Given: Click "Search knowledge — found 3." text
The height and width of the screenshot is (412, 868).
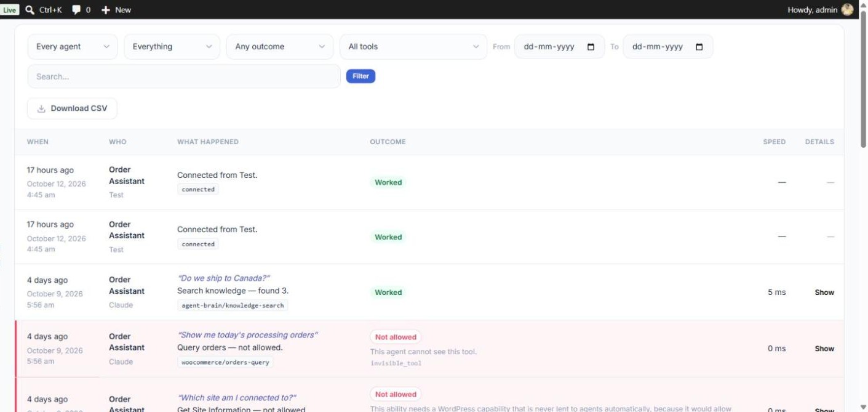Looking at the screenshot, I should pos(233,291).
